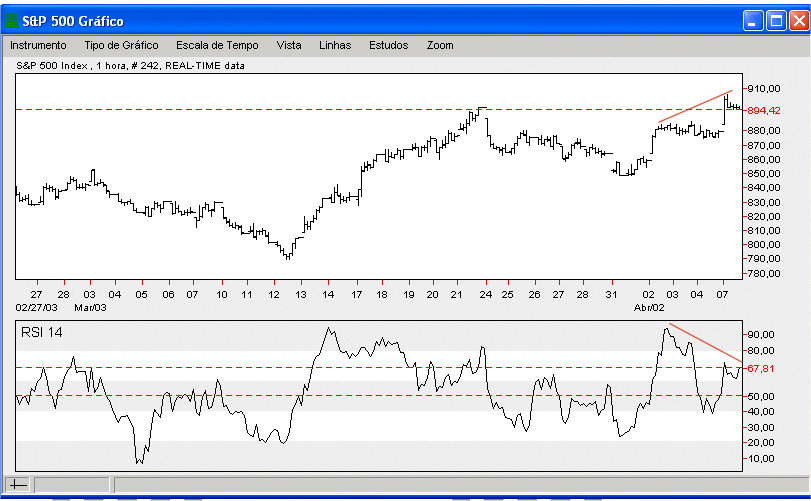Open the Zoom menu
This screenshot has width=811, height=501.
tap(440, 45)
